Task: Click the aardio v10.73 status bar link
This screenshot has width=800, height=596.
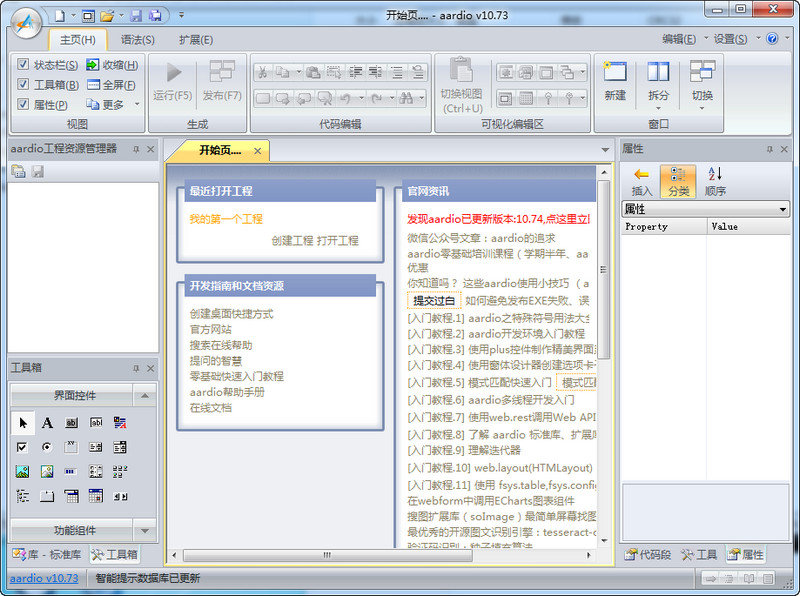Action: pyautogui.click(x=44, y=578)
